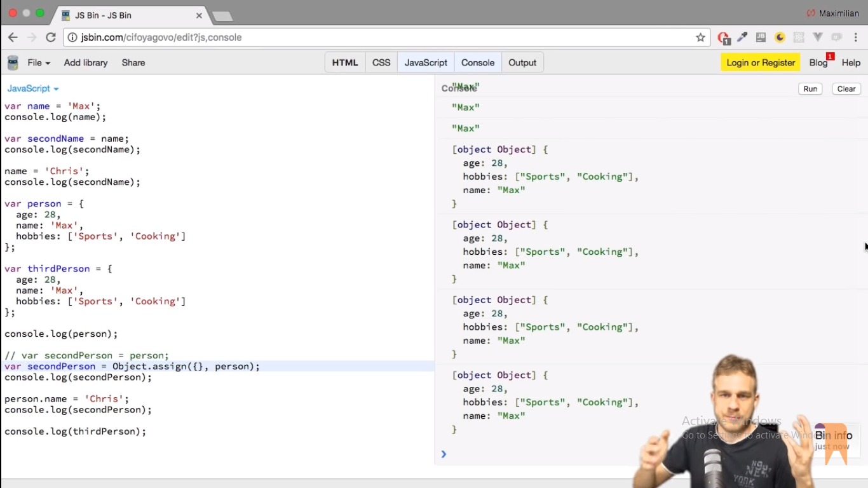Image resolution: width=868 pixels, height=488 pixels.
Task: Toggle the CSS panel
Action: click(x=381, y=63)
